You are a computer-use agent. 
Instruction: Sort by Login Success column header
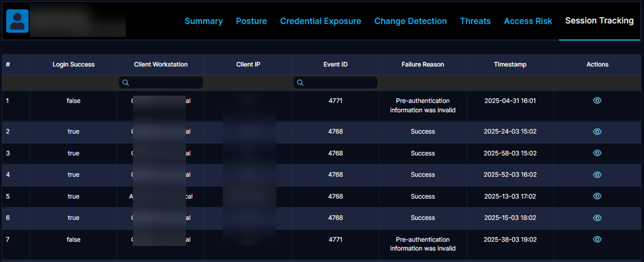coord(74,64)
